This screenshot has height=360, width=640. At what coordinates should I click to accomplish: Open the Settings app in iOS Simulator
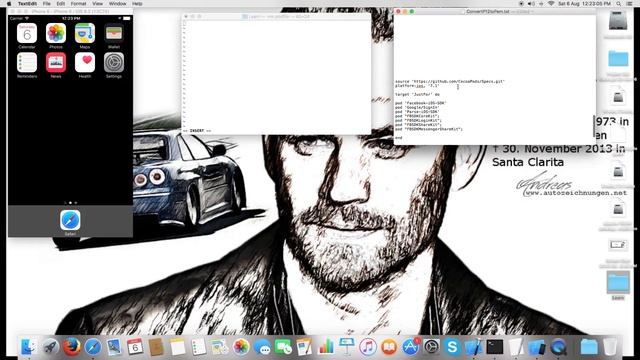(x=114, y=62)
